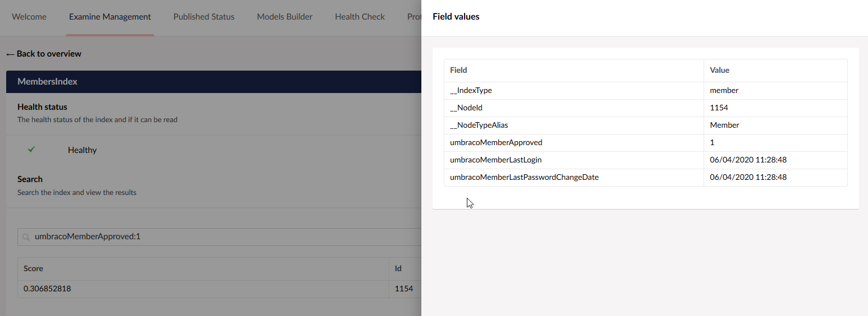The height and width of the screenshot is (316, 868).
Task: Select the 1154 value in Field values
Action: tap(719, 108)
